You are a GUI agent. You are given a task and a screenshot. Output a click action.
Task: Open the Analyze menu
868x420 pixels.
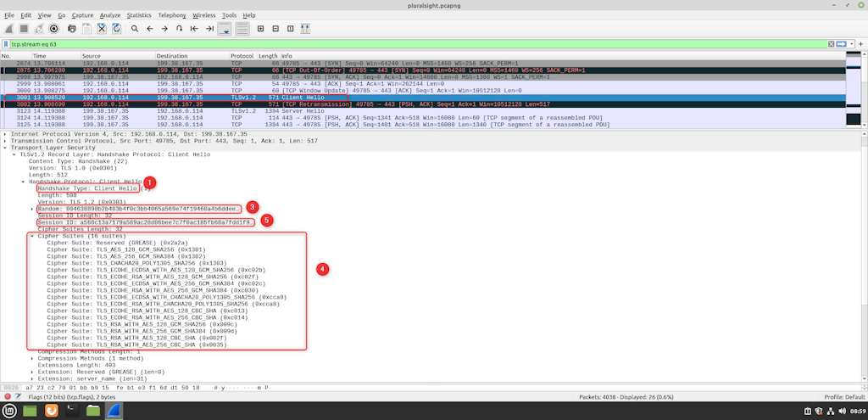click(x=110, y=15)
